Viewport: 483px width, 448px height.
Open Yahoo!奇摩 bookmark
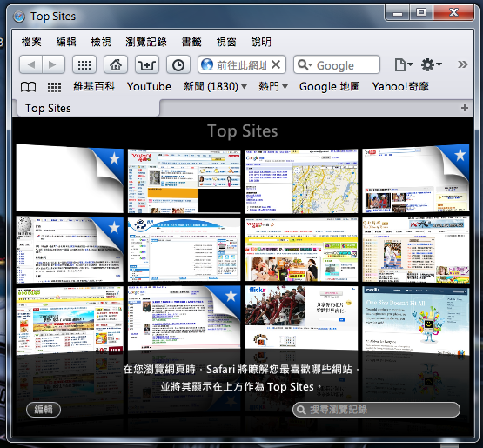[400, 86]
